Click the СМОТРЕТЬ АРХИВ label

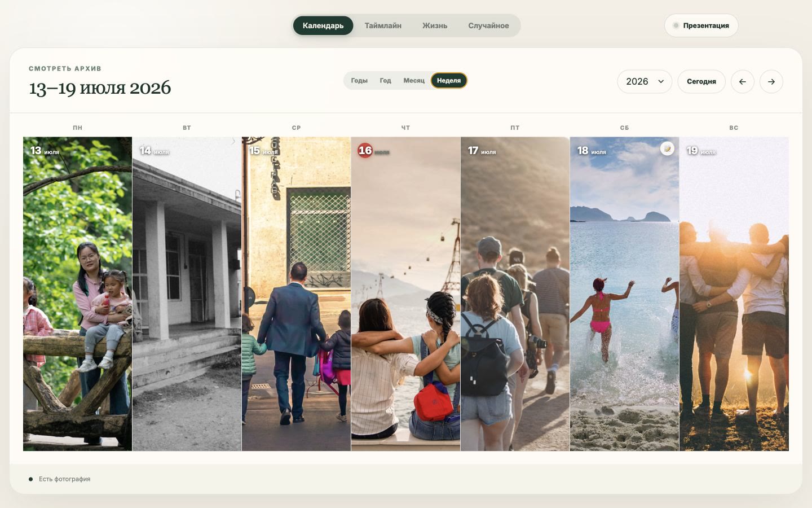[x=65, y=68]
